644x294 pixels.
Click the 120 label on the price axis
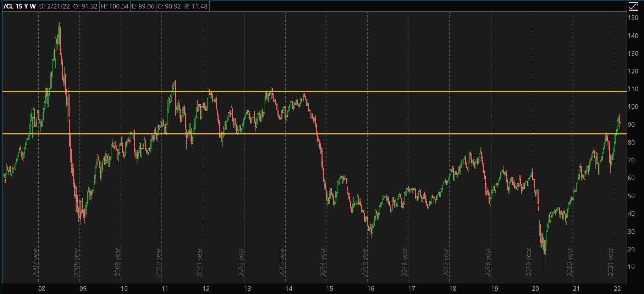[633, 71]
